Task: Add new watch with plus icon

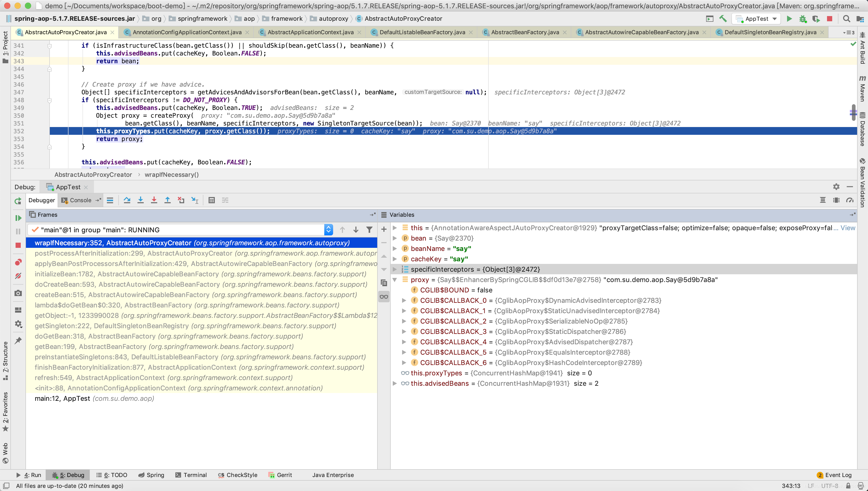Action: [x=384, y=229]
